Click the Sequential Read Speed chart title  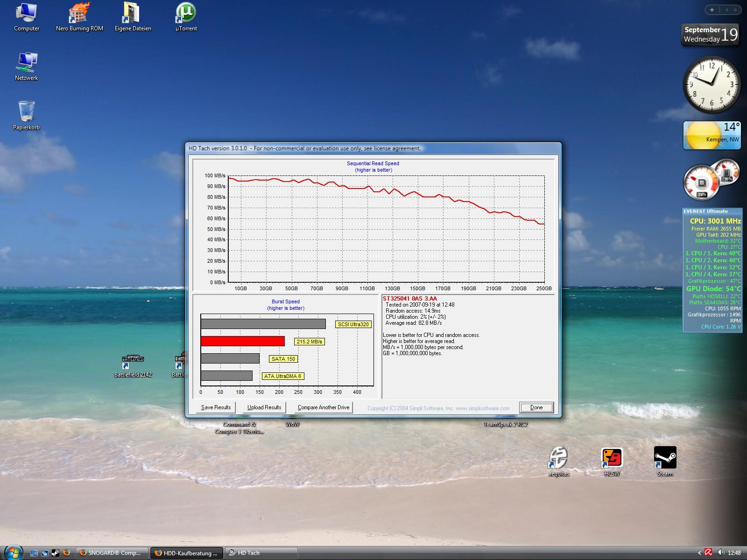click(373, 163)
